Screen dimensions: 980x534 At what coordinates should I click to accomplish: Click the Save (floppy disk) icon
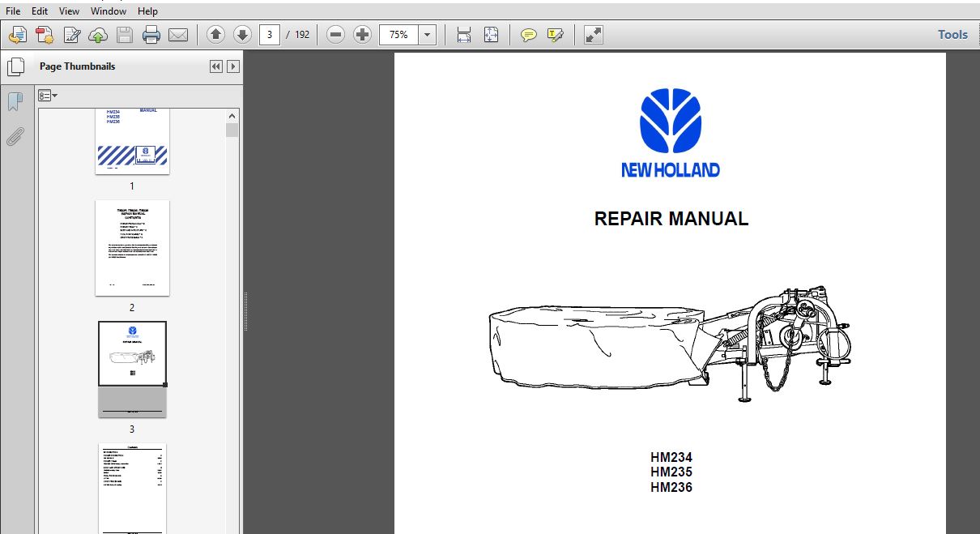(125, 35)
